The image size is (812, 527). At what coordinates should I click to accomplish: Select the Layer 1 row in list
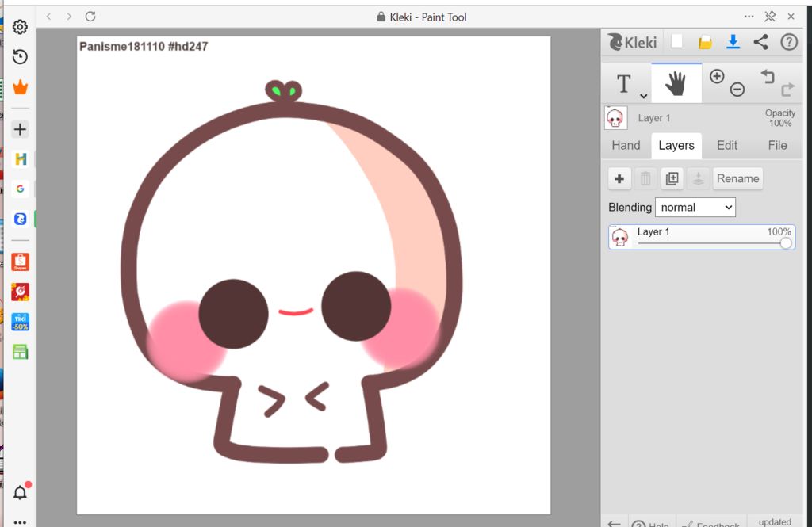702,237
